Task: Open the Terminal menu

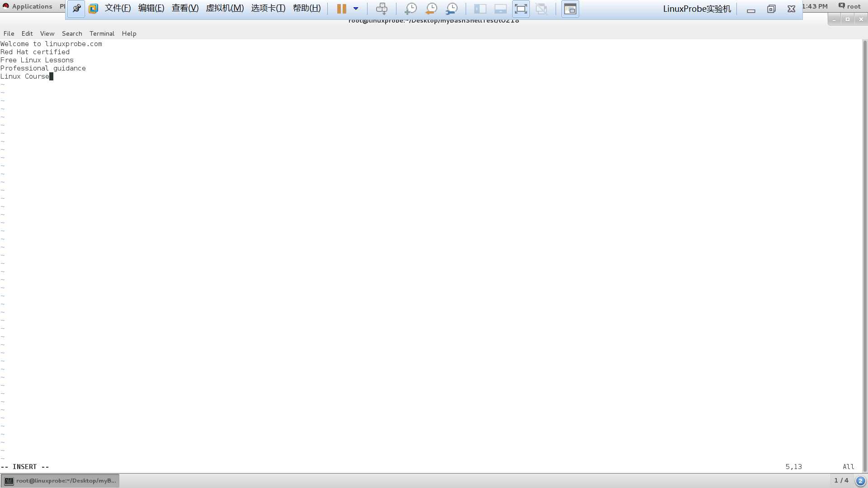Action: [x=102, y=33]
